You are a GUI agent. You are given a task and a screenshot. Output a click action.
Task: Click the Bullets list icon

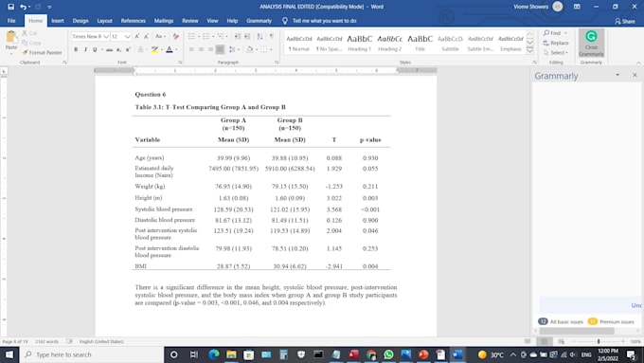pyautogui.click(x=192, y=37)
